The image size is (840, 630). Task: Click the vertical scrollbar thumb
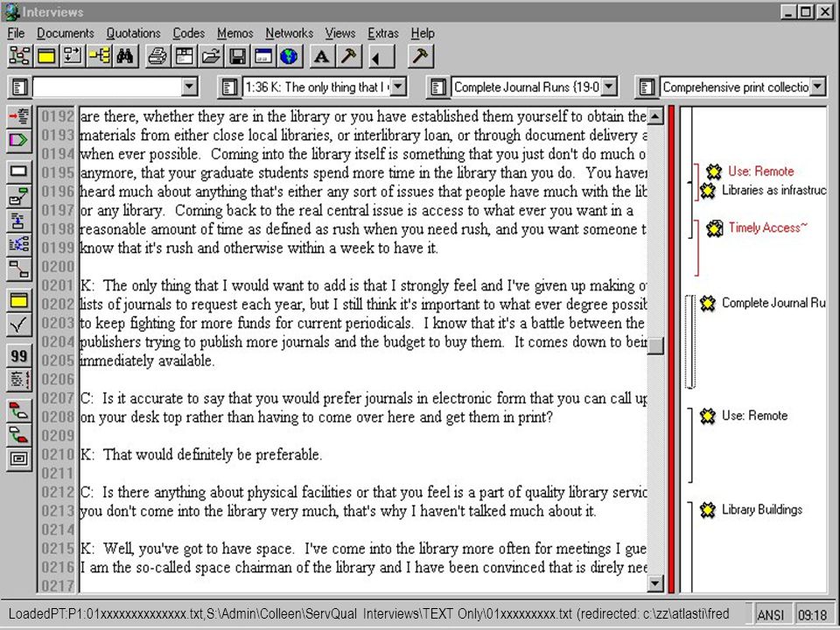click(655, 346)
